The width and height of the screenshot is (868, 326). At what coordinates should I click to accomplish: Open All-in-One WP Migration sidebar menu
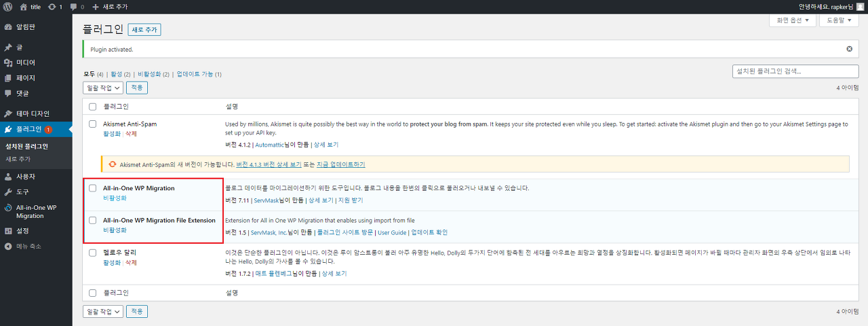pos(36,211)
